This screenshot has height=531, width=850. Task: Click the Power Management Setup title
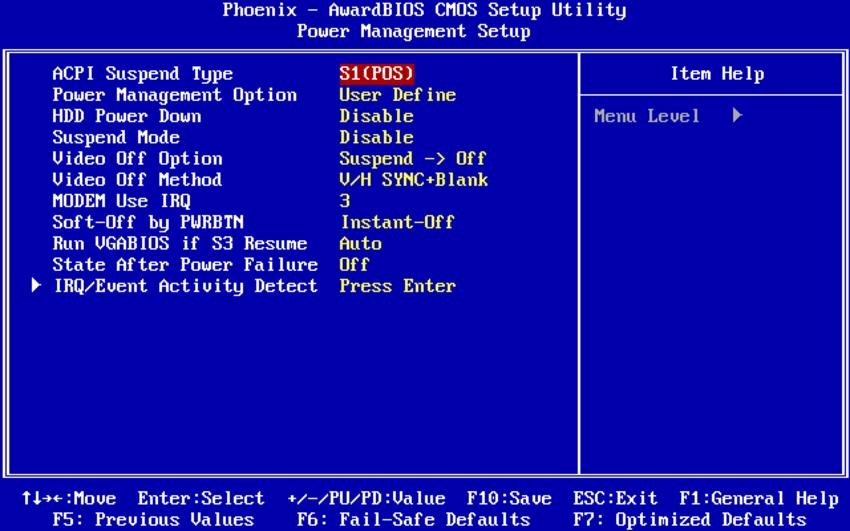tap(414, 31)
